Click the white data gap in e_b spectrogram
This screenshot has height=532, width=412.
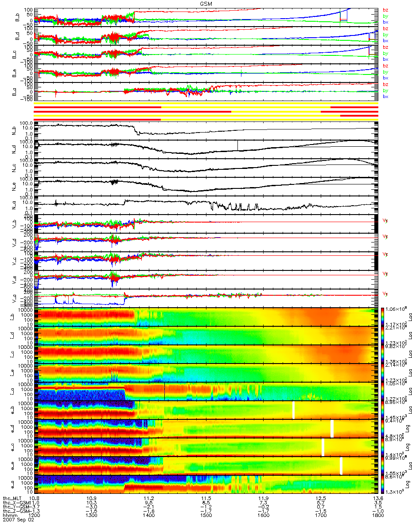pos(293,410)
